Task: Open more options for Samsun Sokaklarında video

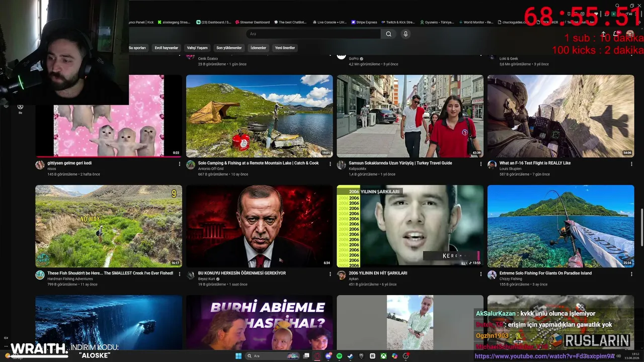Action: click(x=481, y=164)
